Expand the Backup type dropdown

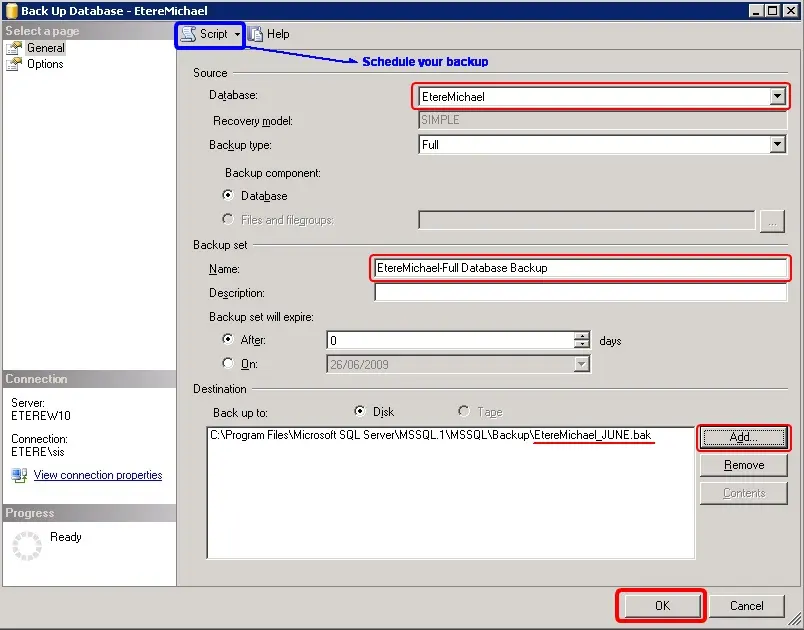coord(777,145)
